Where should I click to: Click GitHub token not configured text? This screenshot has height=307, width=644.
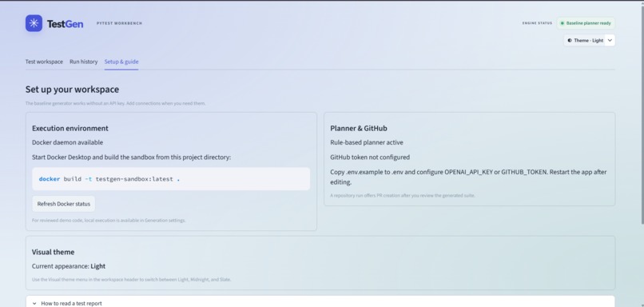pyautogui.click(x=370, y=157)
